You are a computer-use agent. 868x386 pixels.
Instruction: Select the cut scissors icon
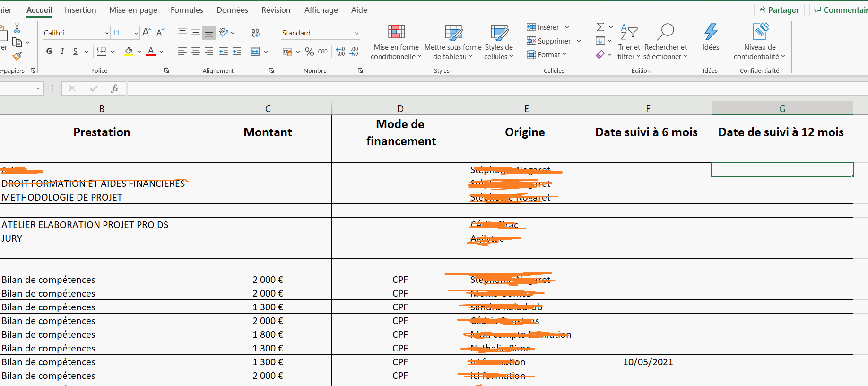(17, 28)
